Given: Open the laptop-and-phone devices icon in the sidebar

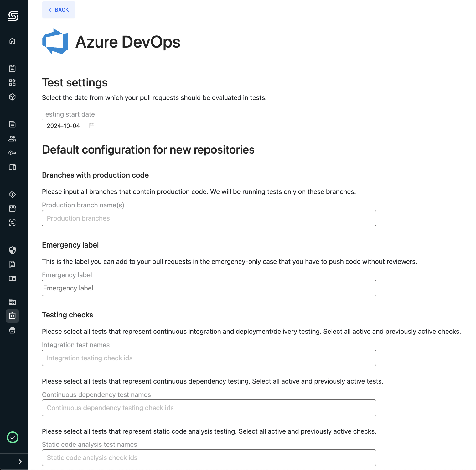Looking at the screenshot, I should 12,167.
